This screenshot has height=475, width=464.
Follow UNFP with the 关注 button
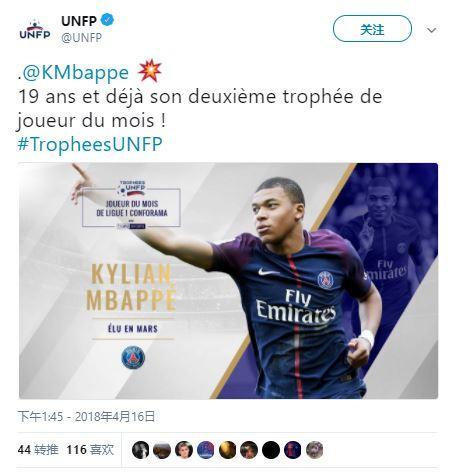(372, 29)
